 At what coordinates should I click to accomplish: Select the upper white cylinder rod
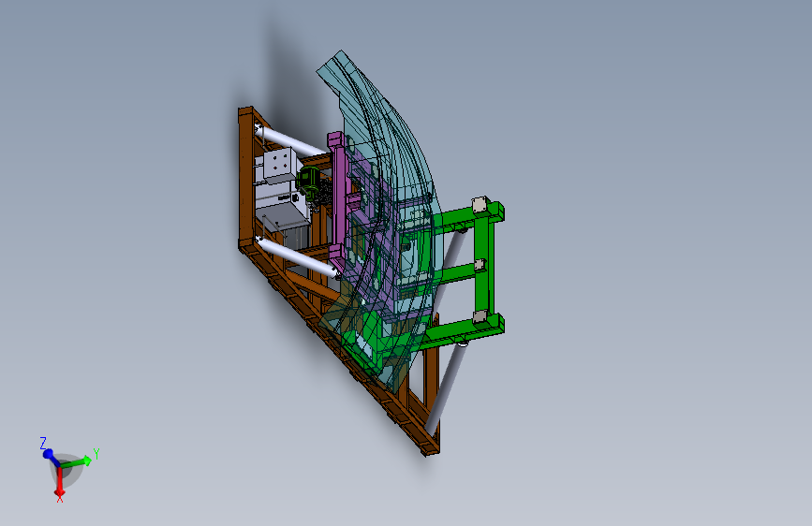point(292,140)
